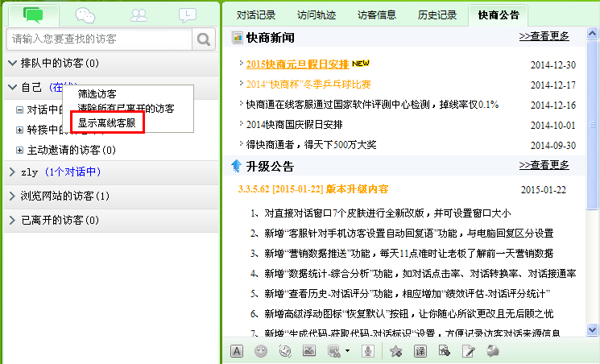Click the font format 'A' icon

click(237, 350)
